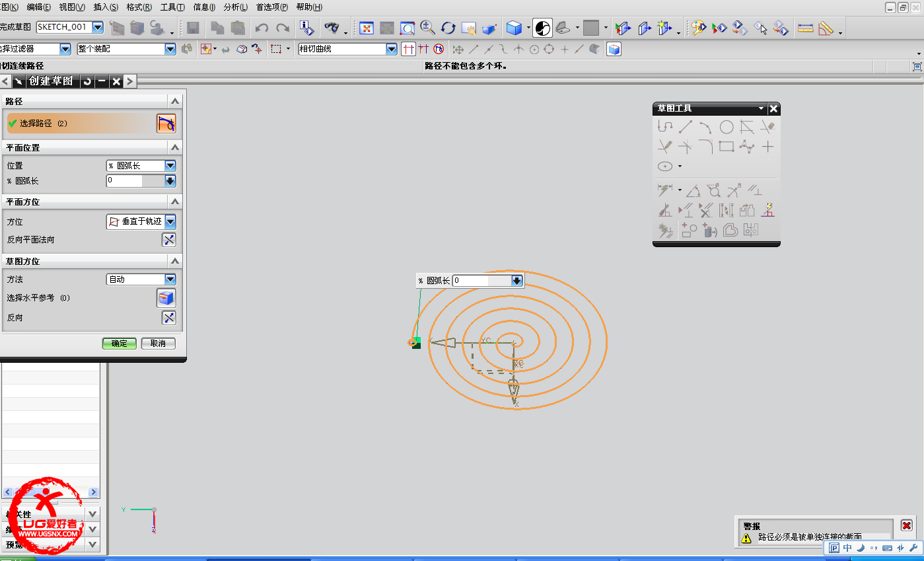
Task: Click 完成草图 finish sketch button
Action: [x=16, y=27]
